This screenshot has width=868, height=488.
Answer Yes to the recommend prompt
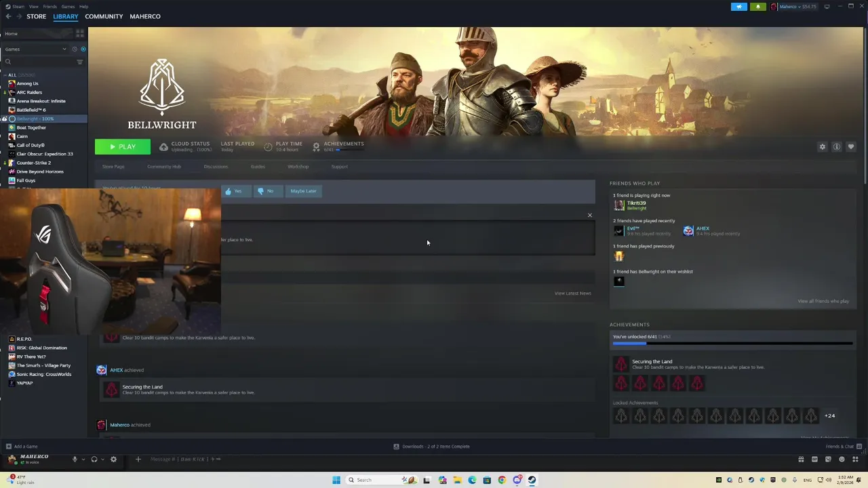235,191
